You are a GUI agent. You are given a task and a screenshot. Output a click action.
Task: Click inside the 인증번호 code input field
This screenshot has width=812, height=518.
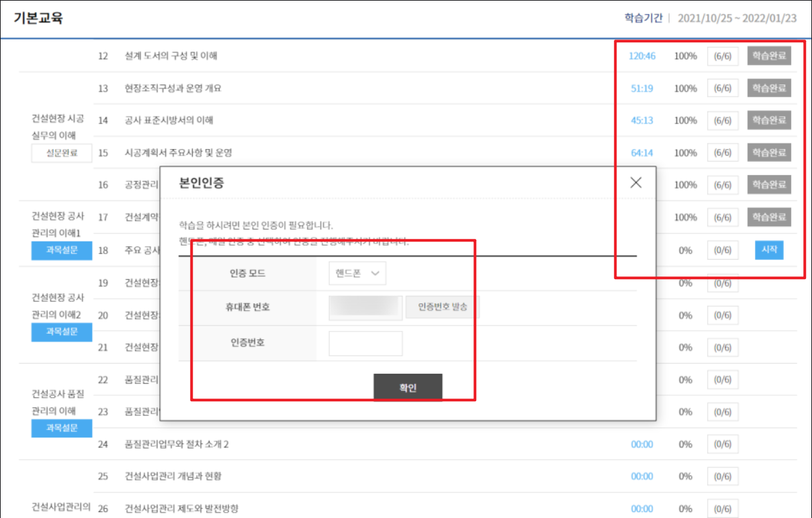(365, 342)
